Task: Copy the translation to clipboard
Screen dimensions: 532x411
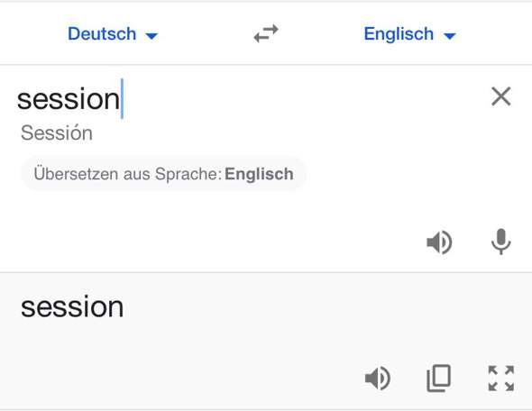Action: 439,379
